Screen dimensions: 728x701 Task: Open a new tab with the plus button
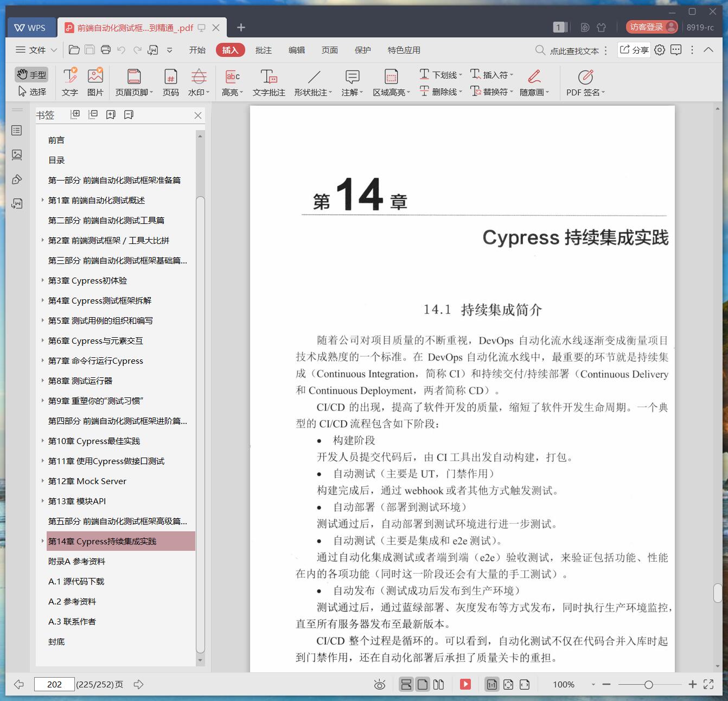241,27
